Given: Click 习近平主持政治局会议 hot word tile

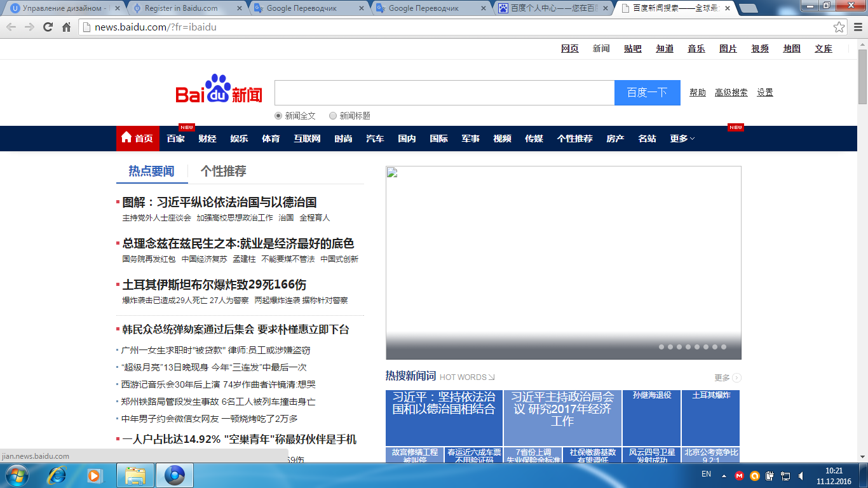Looking at the screenshot, I should click(562, 417).
